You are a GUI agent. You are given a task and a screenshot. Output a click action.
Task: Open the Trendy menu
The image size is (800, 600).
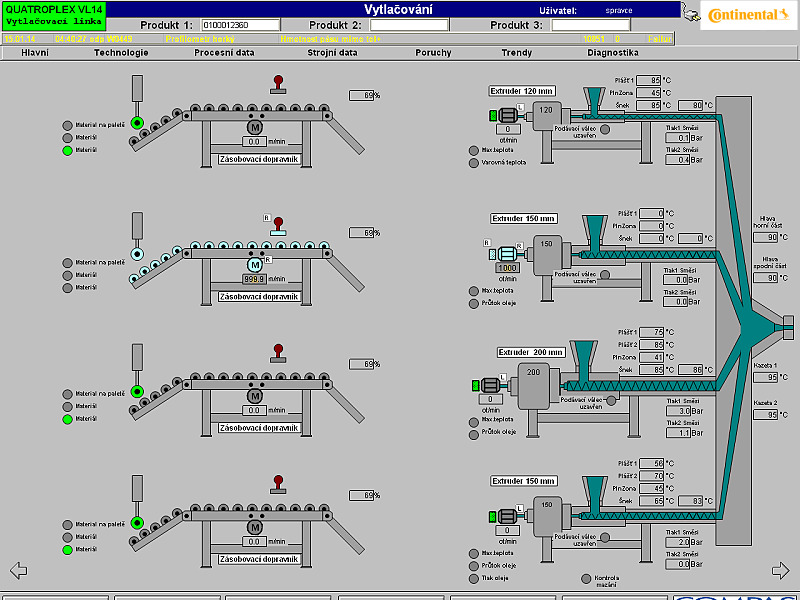pos(516,53)
